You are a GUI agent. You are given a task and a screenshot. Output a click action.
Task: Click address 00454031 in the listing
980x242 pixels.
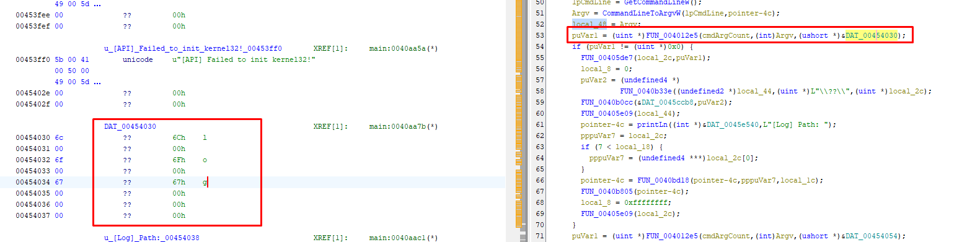tap(33, 149)
